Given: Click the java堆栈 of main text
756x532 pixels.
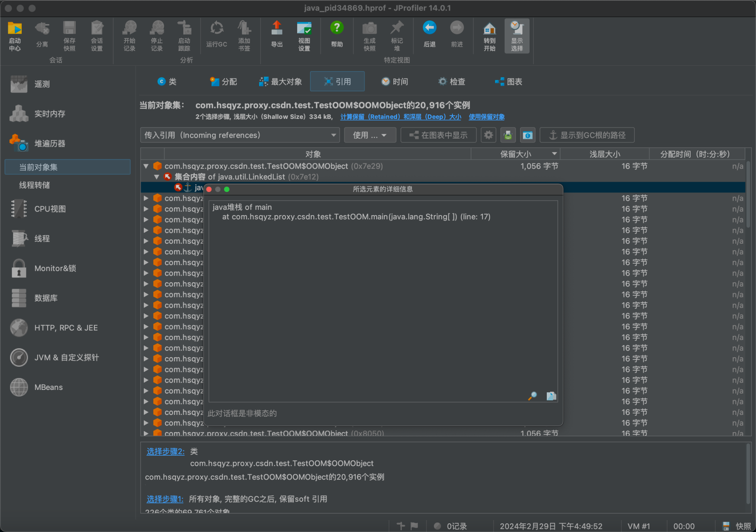Looking at the screenshot, I should (x=242, y=207).
